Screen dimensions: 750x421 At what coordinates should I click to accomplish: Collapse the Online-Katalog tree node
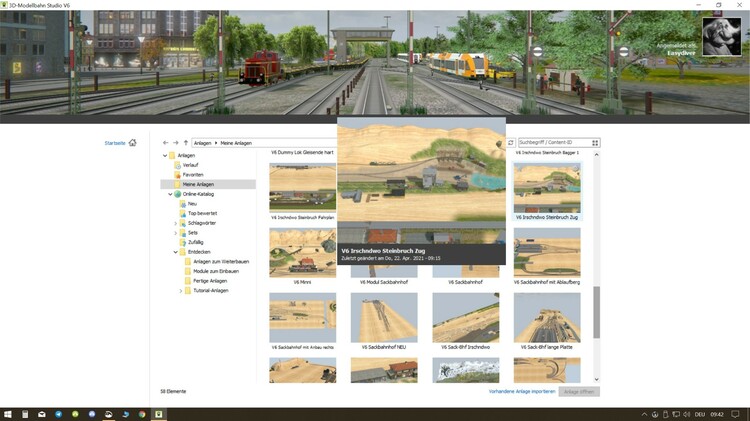(170, 194)
